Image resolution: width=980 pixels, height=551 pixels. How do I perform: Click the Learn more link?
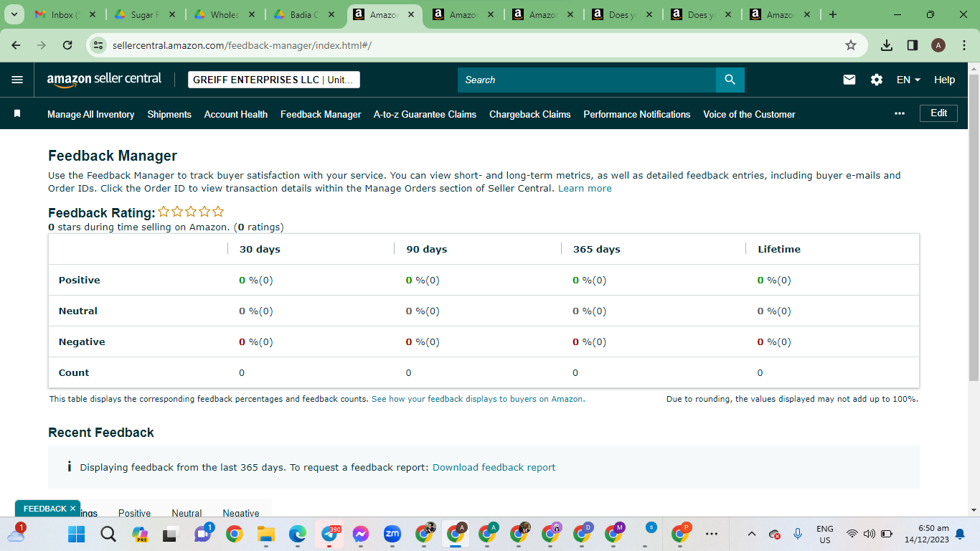(x=585, y=189)
